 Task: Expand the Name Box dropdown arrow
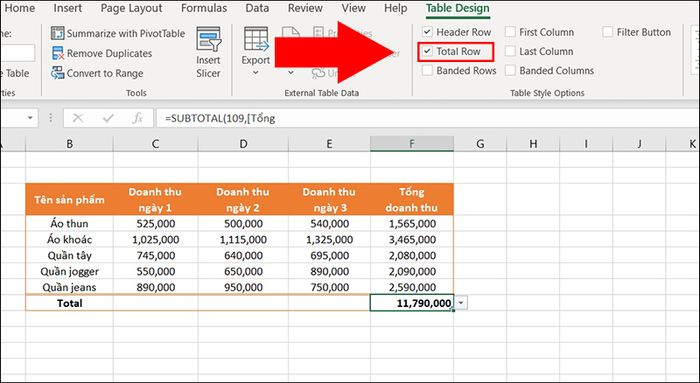(30, 118)
